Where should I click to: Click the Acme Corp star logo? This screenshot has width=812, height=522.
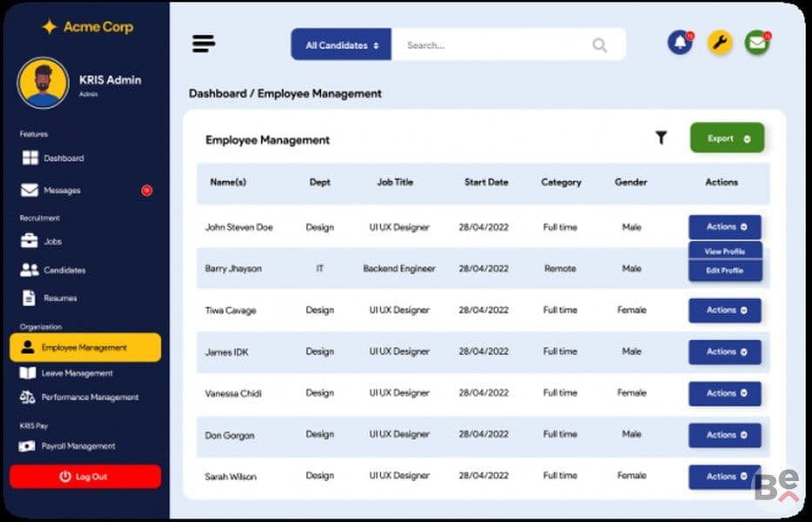point(50,26)
